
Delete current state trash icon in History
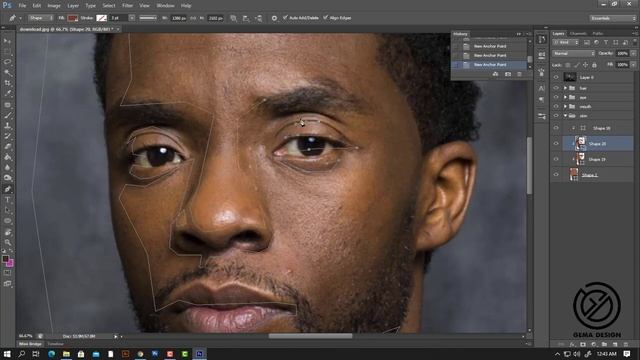[519, 74]
